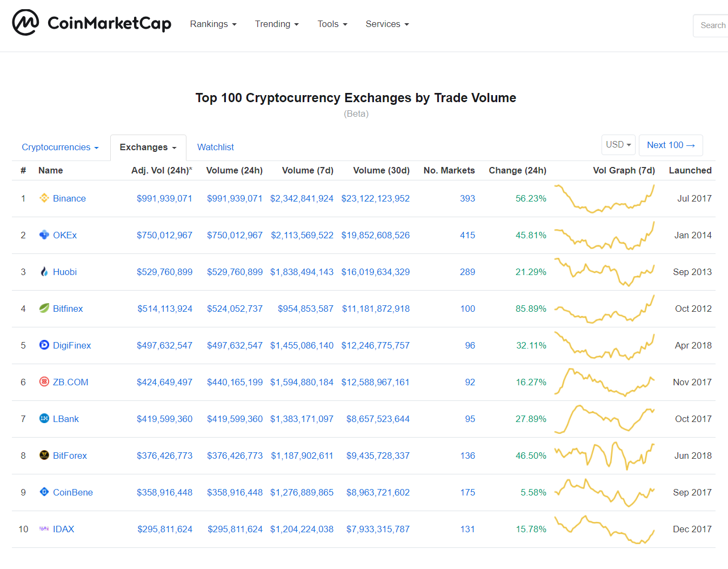Click OKEx 7d volume $2,113,569,522
Viewport: 728px width, 569px height.
click(x=302, y=235)
